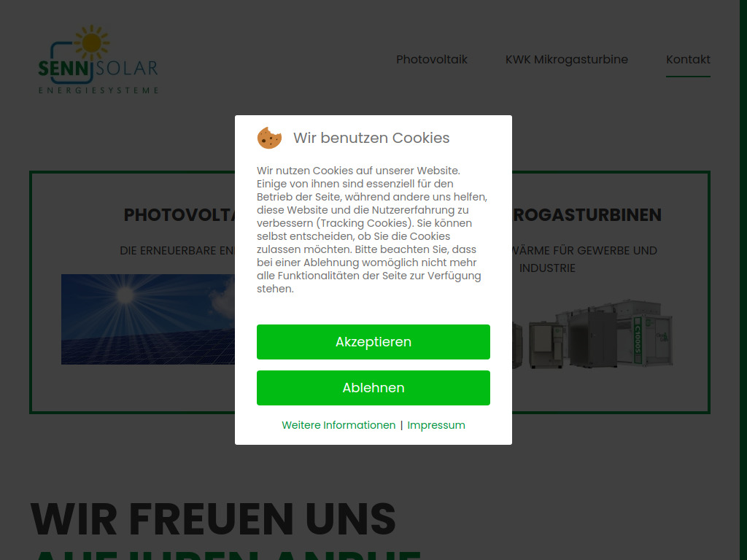Open the Photovoltaik navigation item
Viewport: 747px width, 560px height.
432,60
